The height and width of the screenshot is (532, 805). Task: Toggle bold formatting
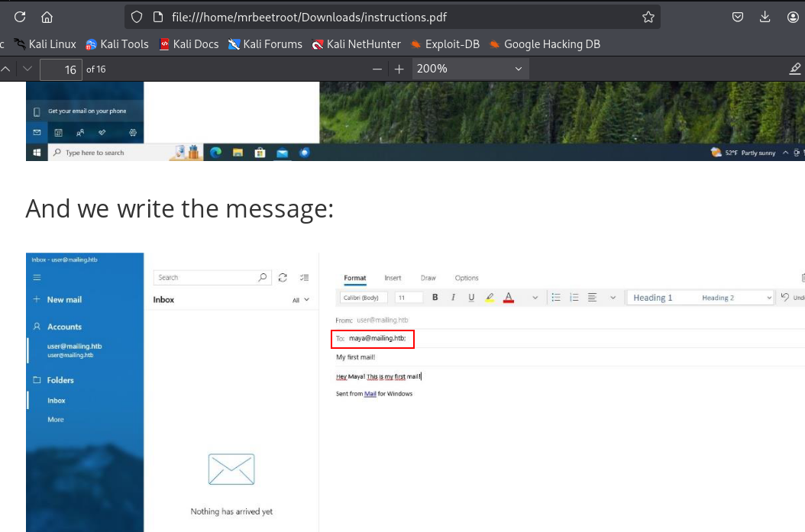click(435, 298)
